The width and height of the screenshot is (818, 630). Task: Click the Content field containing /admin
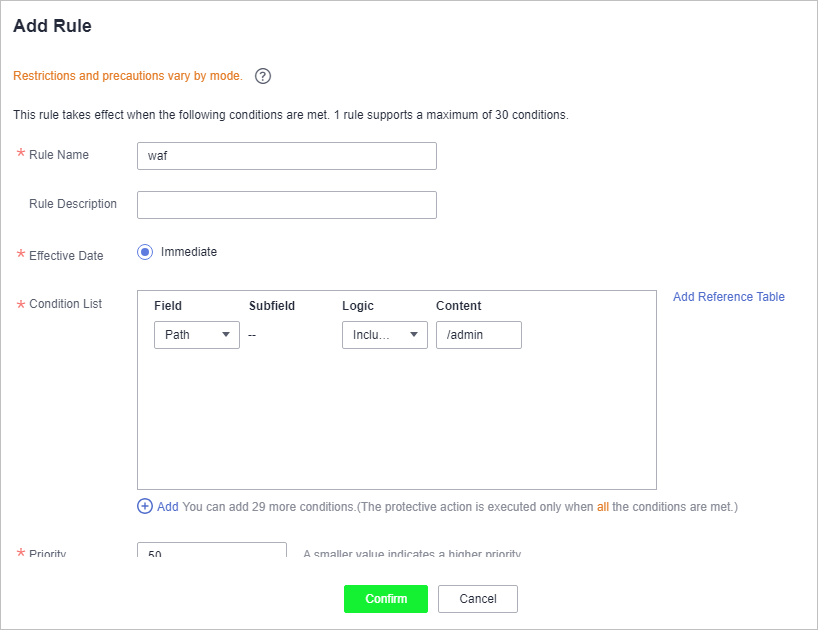(x=478, y=335)
